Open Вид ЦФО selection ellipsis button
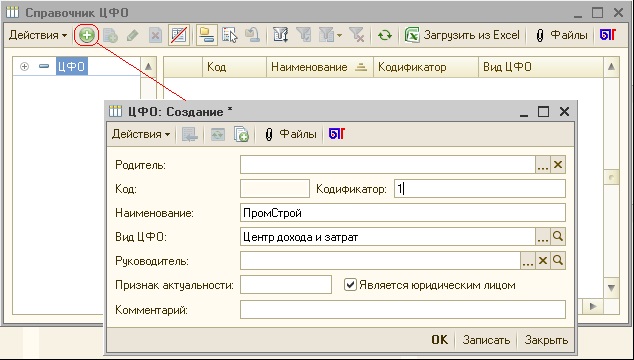The image size is (634, 360). click(543, 237)
